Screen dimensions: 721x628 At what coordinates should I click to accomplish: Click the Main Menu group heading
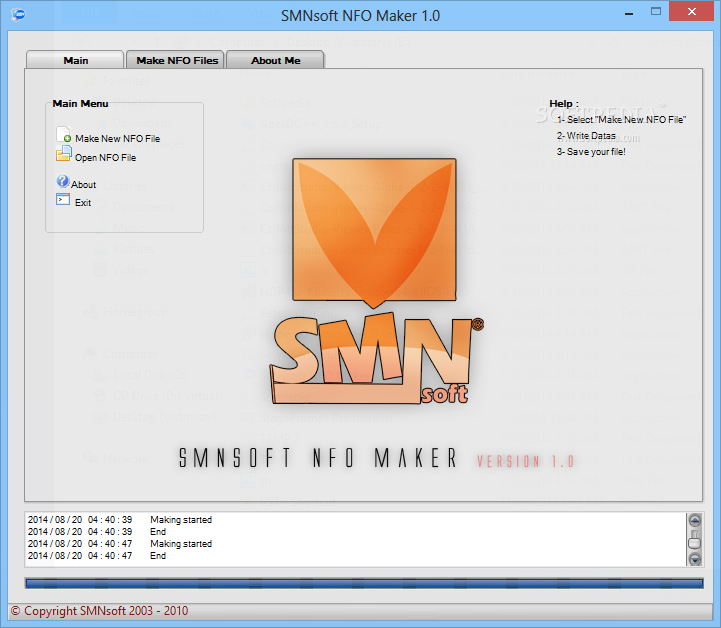(x=80, y=103)
